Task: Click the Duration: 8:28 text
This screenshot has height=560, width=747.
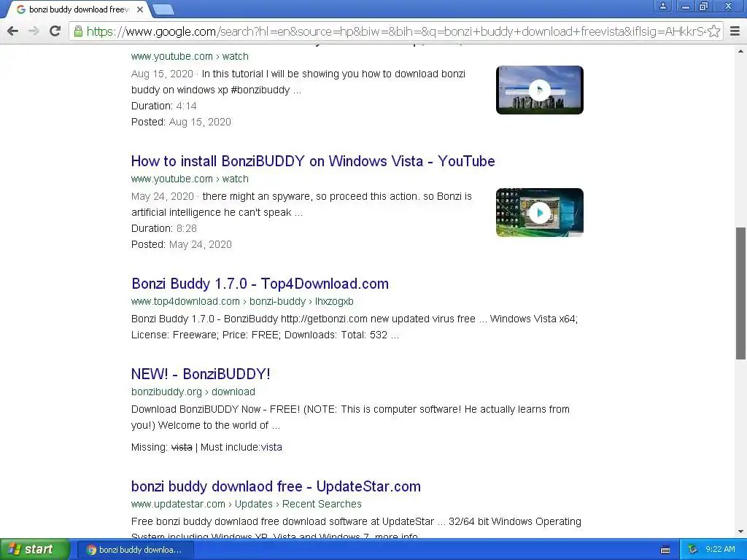Action: (x=164, y=228)
